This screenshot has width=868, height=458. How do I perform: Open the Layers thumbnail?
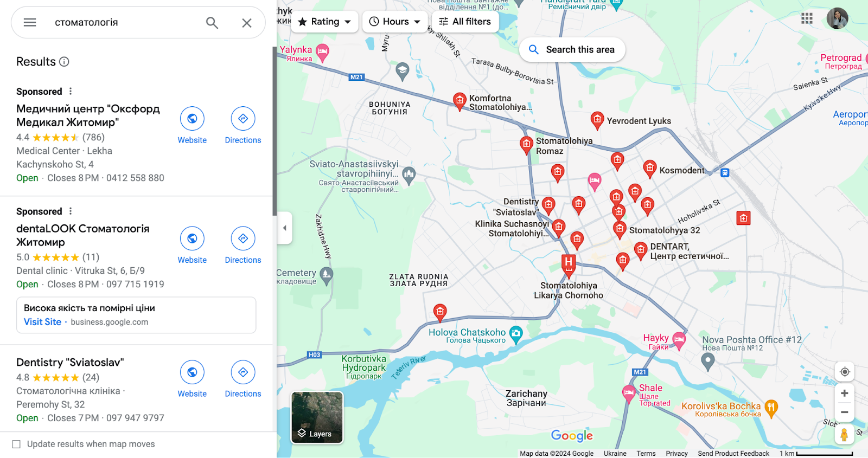pyautogui.click(x=317, y=417)
